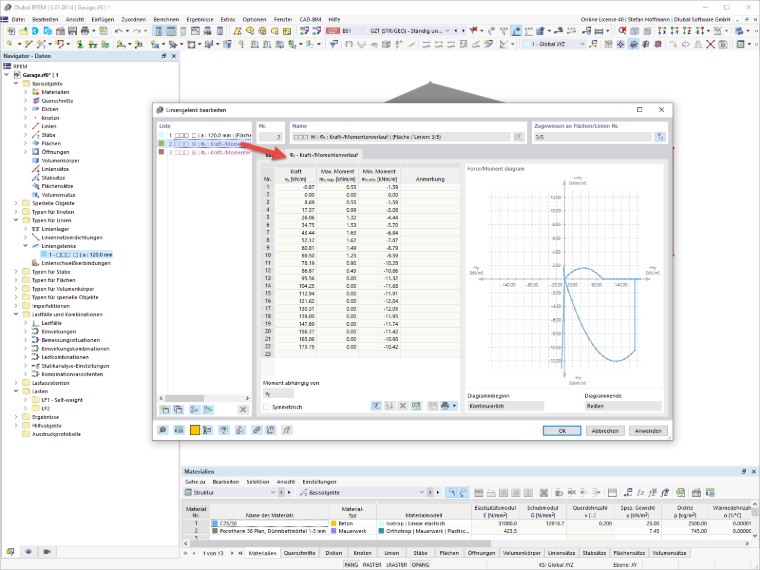
Task: Click table cell 175.75 in Kraft column
Action: (x=296, y=347)
